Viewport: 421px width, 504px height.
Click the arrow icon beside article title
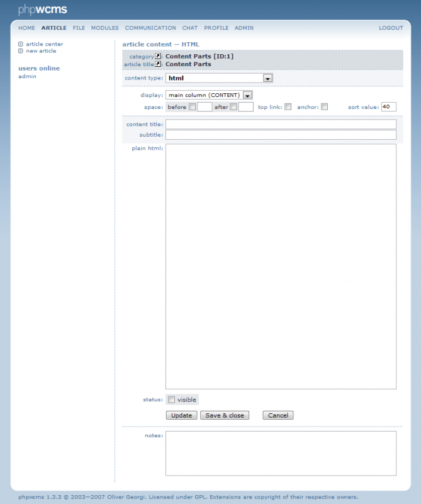(x=158, y=64)
